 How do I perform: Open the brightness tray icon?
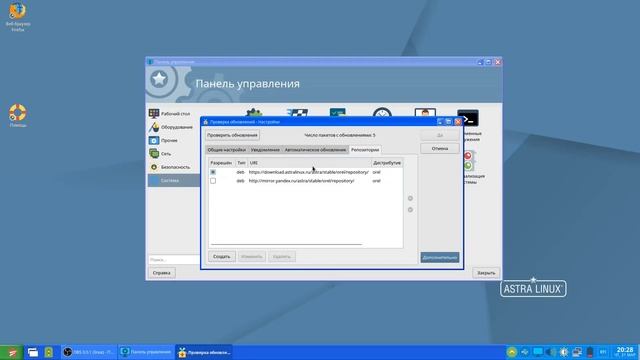(564, 352)
